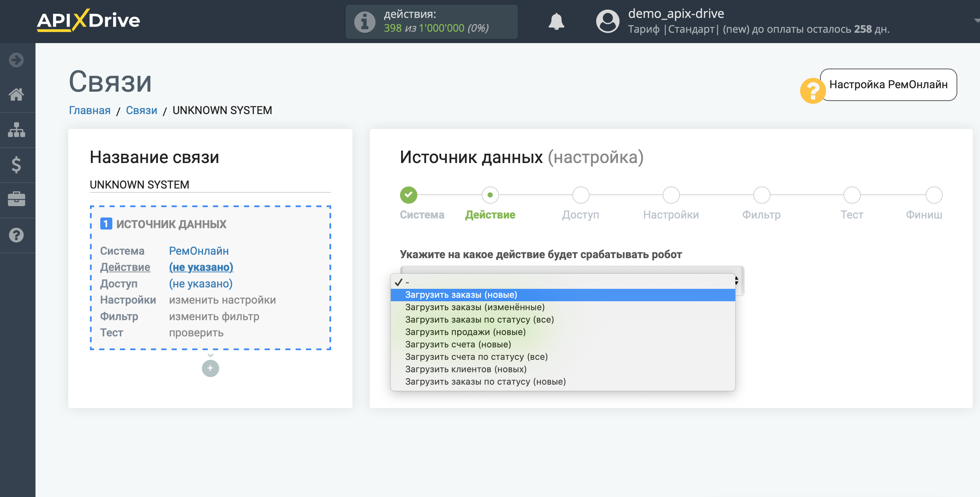Open the help question icon in sidebar
This screenshot has height=497, width=980.
(16, 235)
